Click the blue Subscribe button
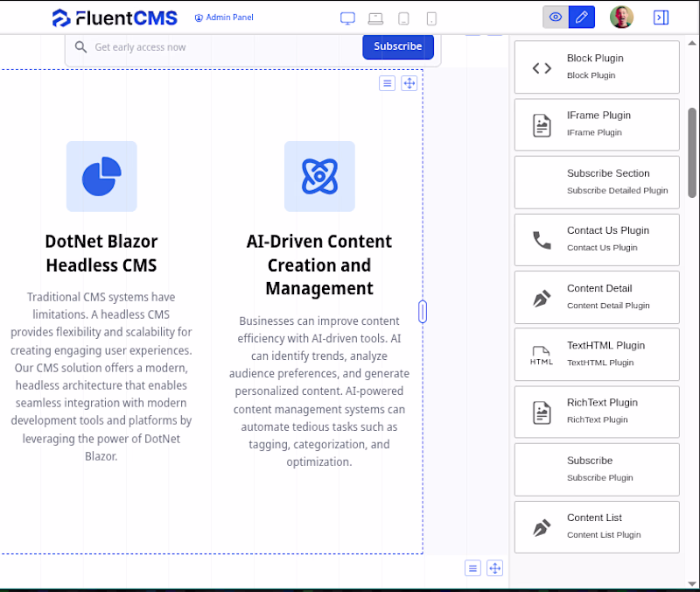Screen dimensions: 700x592 point(398,46)
